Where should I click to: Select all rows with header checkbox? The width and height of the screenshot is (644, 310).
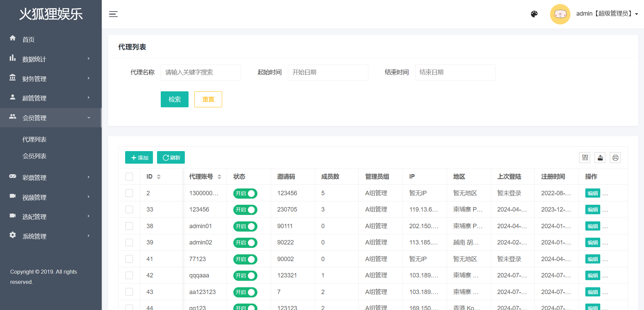pyautogui.click(x=129, y=177)
